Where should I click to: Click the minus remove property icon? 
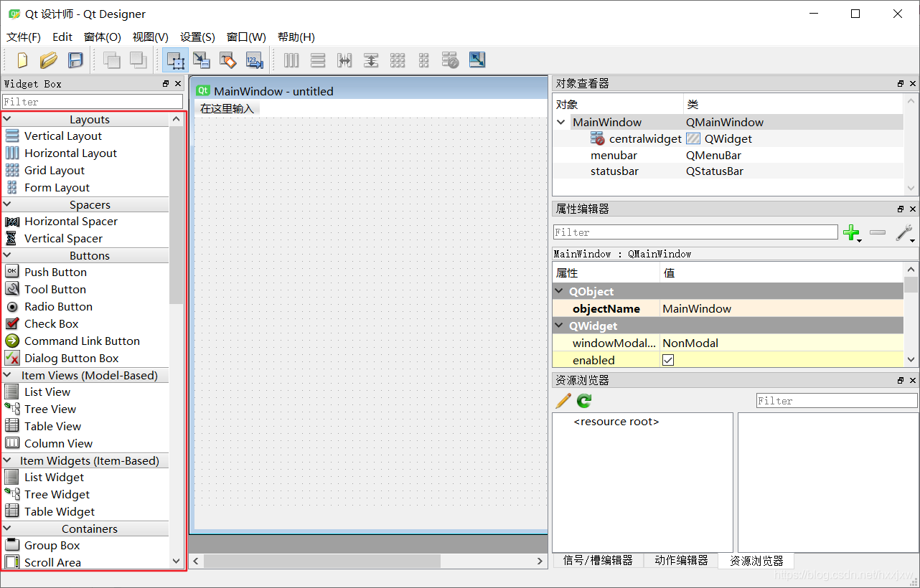pyautogui.click(x=878, y=232)
